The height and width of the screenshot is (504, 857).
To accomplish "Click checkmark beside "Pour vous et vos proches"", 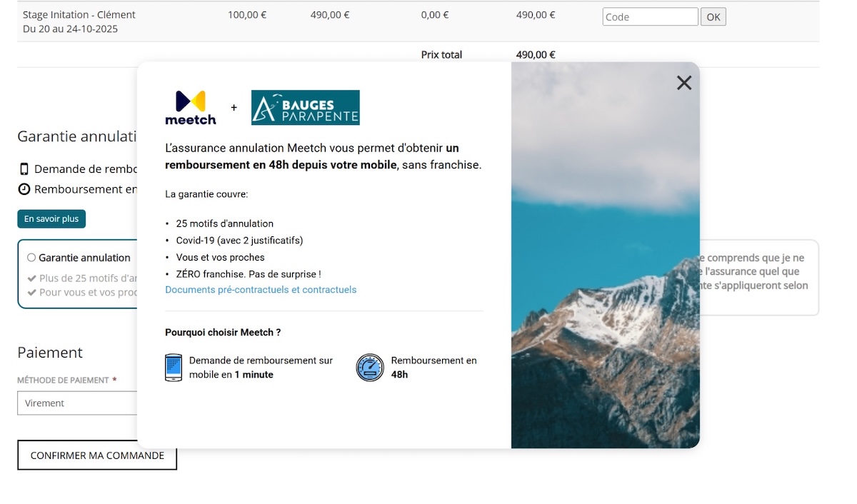I will pos(31,293).
